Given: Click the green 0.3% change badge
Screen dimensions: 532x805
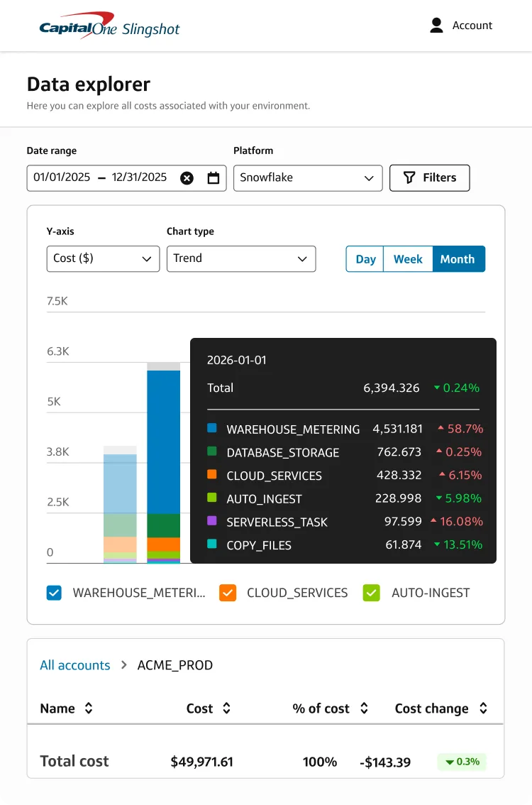Looking at the screenshot, I should (462, 762).
